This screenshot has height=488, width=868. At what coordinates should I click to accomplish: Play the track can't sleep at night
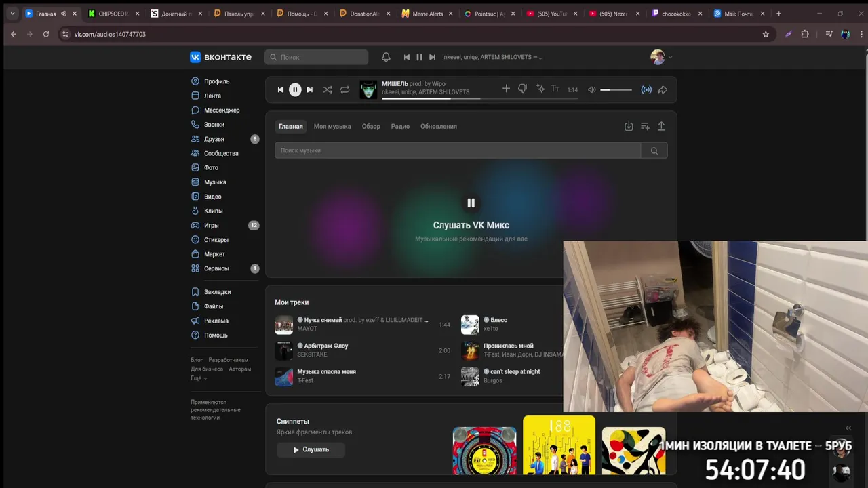(x=512, y=376)
